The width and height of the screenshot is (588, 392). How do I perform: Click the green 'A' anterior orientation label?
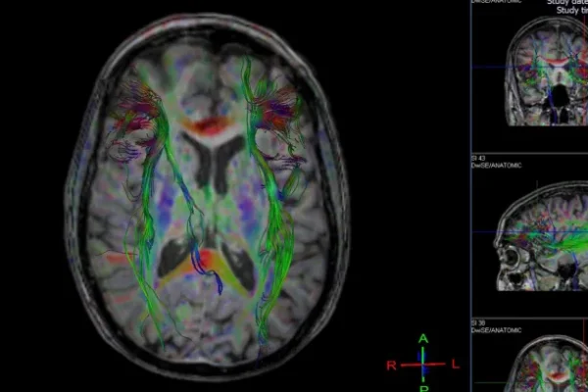423,339
